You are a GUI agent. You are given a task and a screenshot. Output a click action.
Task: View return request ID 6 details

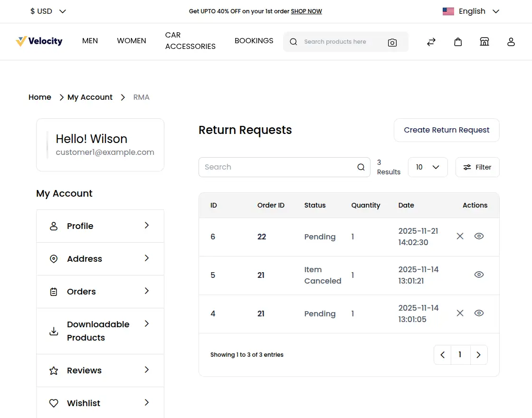(x=479, y=236)
